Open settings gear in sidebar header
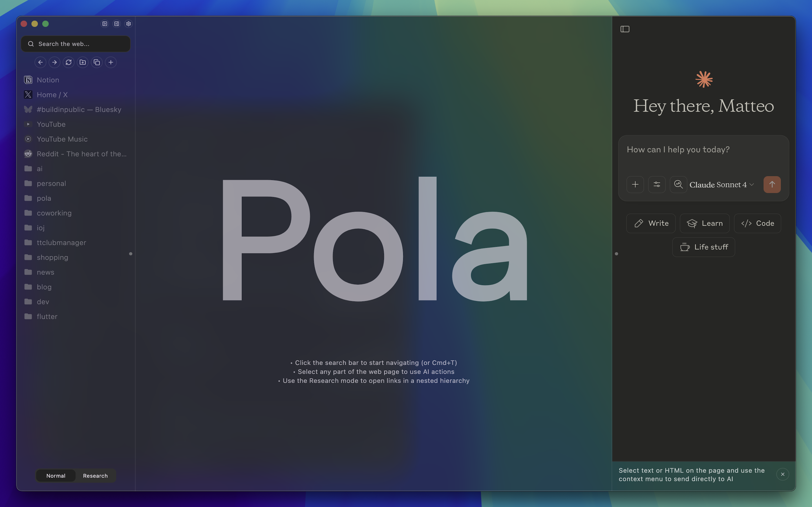 (129, 24)
